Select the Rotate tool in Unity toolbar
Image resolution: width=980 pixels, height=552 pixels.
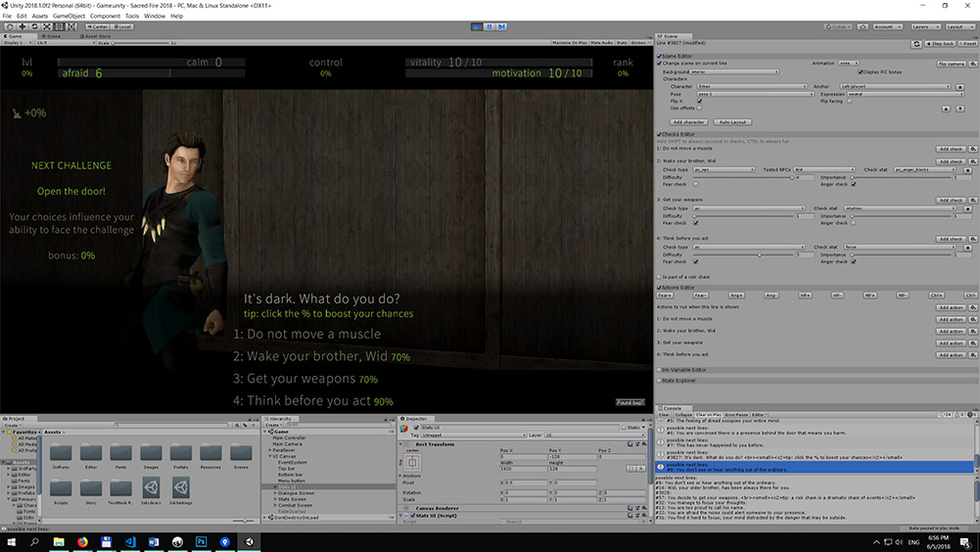click(34, 26)
